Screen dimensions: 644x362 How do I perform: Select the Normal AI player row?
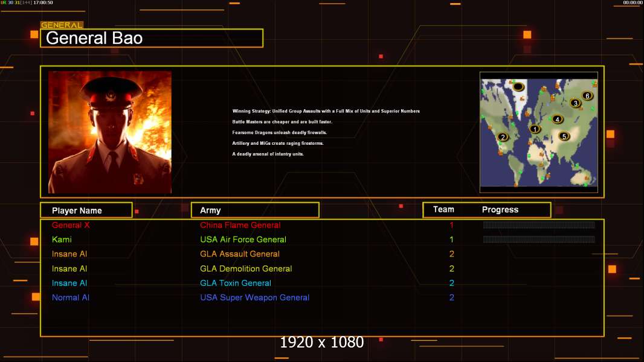coord(71,297)
